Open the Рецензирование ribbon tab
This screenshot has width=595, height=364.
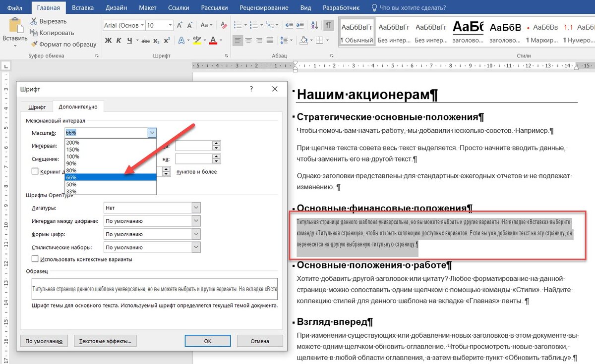264,8
